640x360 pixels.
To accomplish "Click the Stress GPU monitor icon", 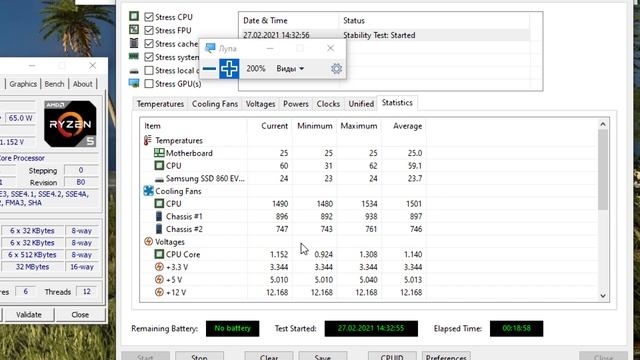I will pos(134,83).
